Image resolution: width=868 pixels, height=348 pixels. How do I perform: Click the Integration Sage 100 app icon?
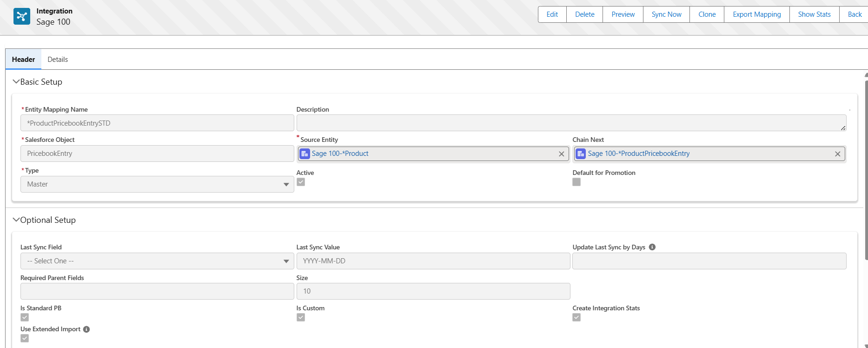coord(22,16)
